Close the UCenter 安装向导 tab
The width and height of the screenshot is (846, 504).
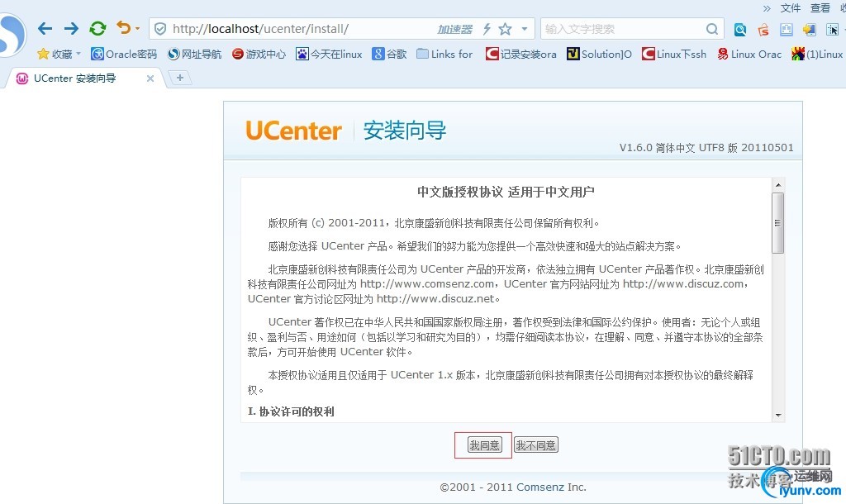tap(150, 78)
